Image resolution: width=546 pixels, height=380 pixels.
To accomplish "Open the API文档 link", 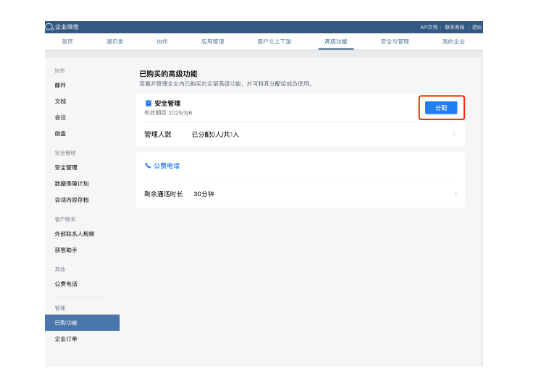I will coord(429,27).
